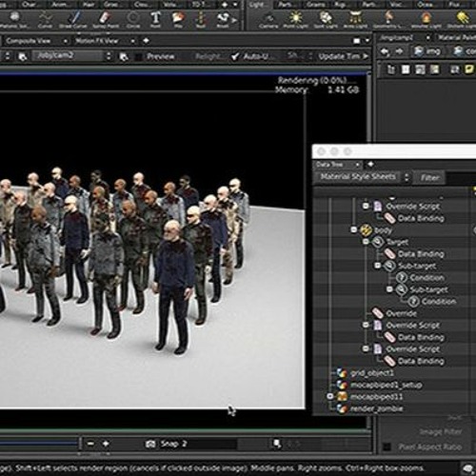Select the Curve shelf tool
Image resolution: width=476 pixels, height=476 pixels.
pos(45,20)
